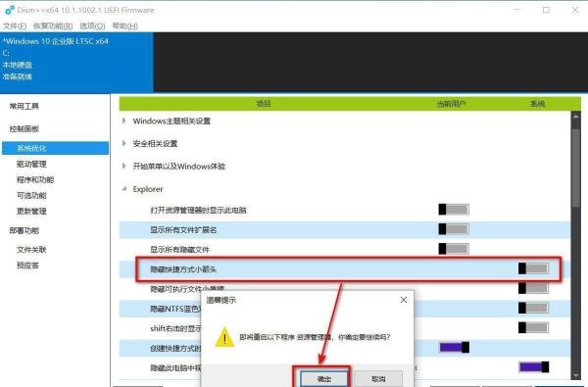The image size is (588, 387).
Task: Click 部署功能 sidebar heading
Action: tap(24, 230)
